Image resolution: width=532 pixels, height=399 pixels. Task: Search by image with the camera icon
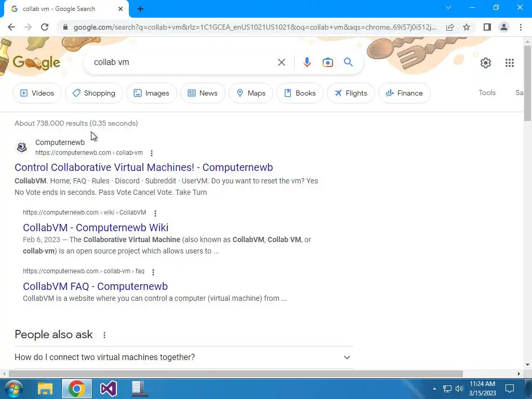pyautogui.click(x=328, y=62)
